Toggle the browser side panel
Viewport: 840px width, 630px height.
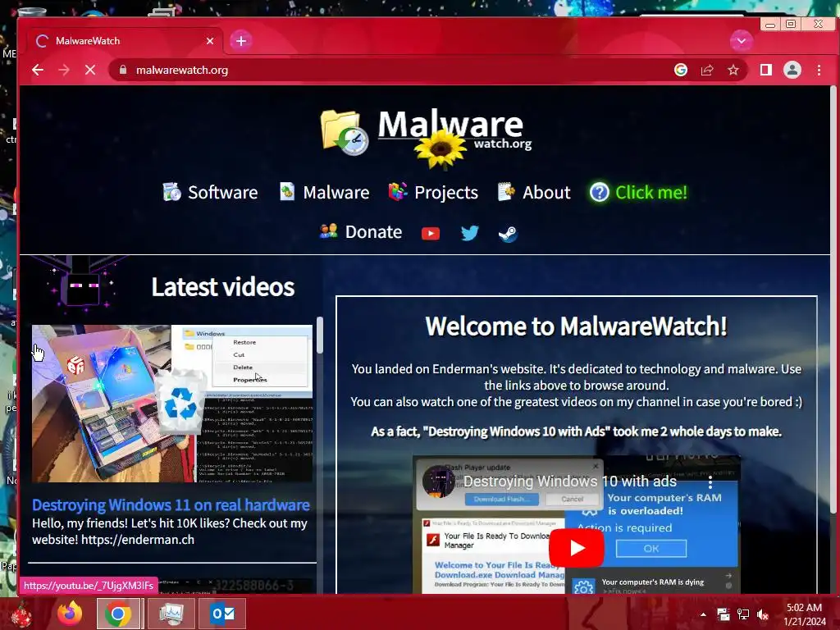click(x=766, y=71)
